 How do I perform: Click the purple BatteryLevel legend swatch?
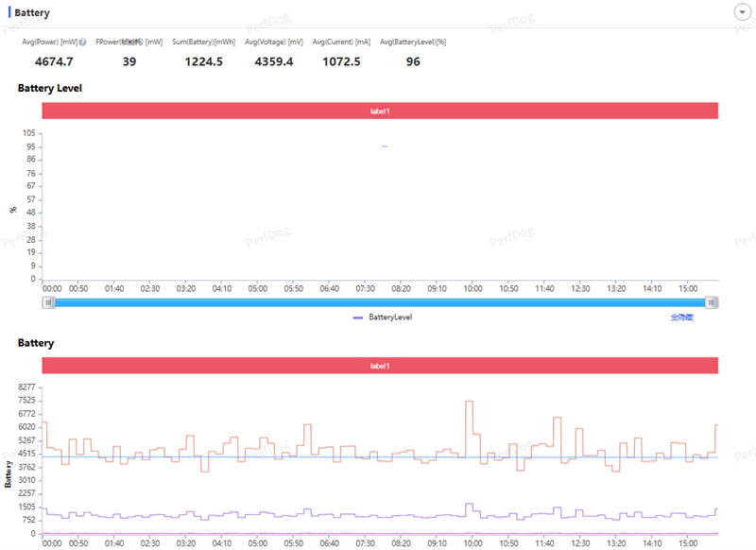point(358,318)
